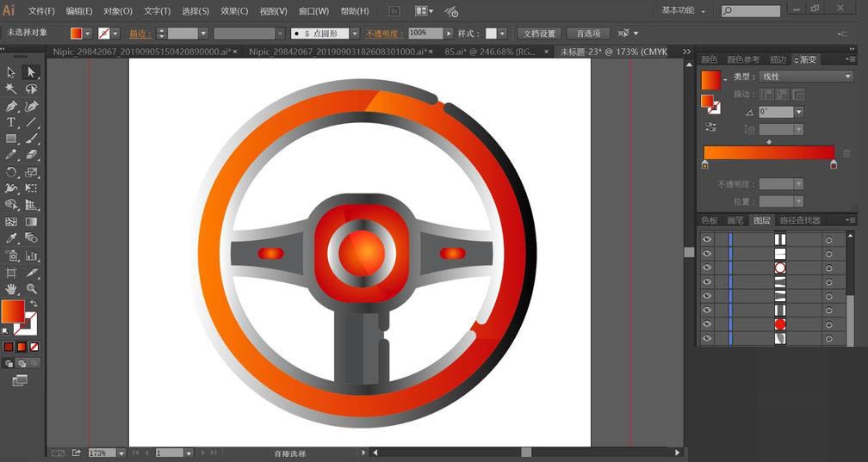Image resolution: width=868 pixels, height=462 pixels.
Task: Select the Artboard tool
Action: point(11,272)
